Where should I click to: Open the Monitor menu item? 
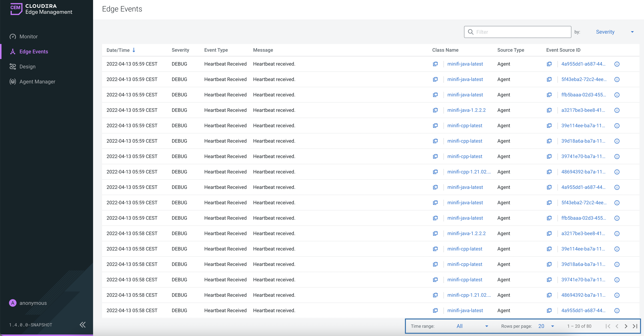tap(29, 37)
